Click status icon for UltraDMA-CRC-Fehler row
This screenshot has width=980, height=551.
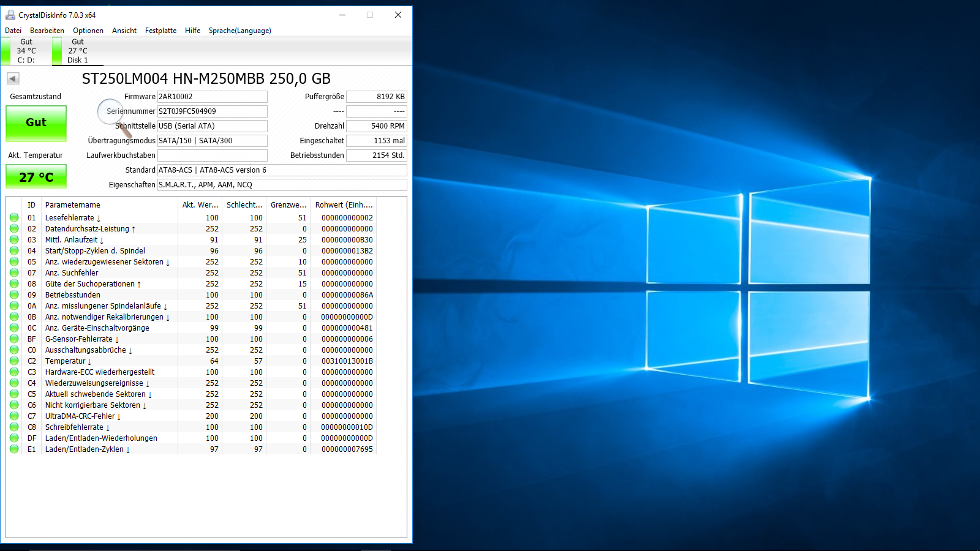coord(14,416)
